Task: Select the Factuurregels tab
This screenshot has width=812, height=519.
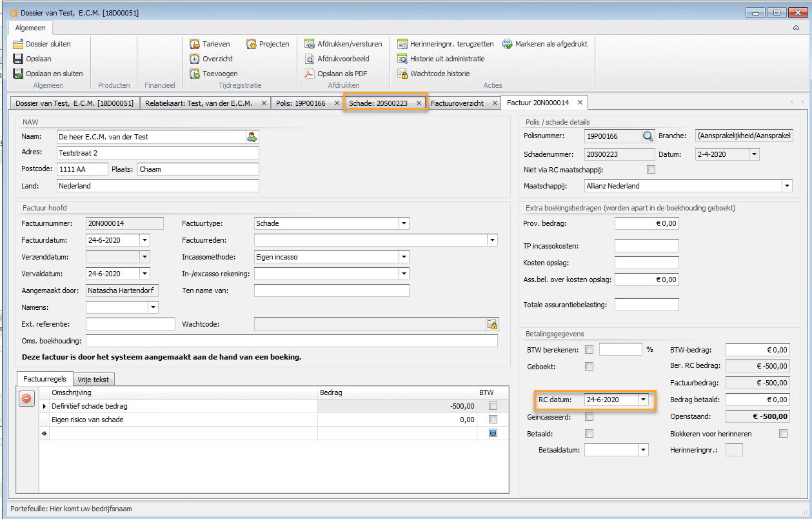Action: pyautogui.click(x=45, y=379)
